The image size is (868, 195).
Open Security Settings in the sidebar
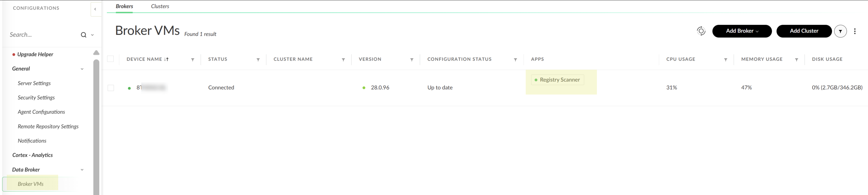point(36,98)
